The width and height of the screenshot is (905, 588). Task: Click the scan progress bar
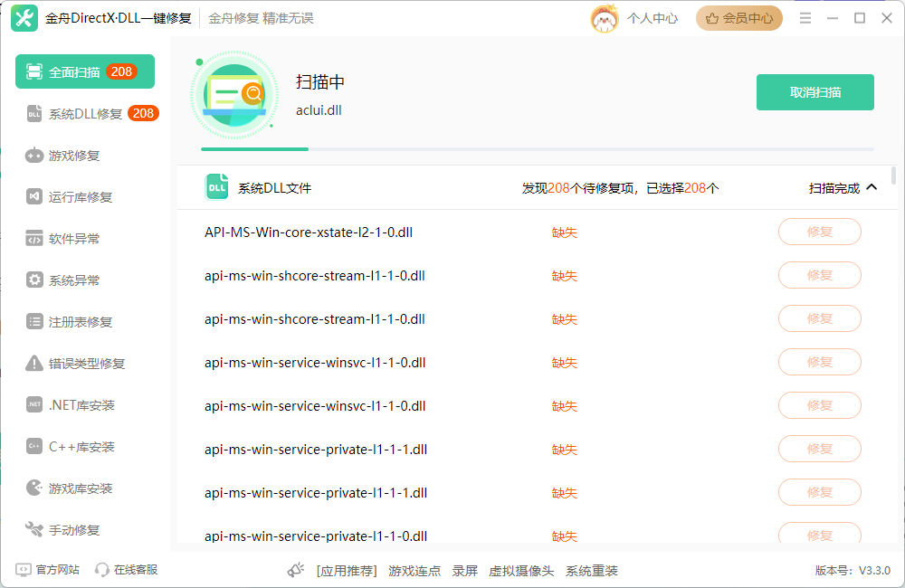point(538,149)
